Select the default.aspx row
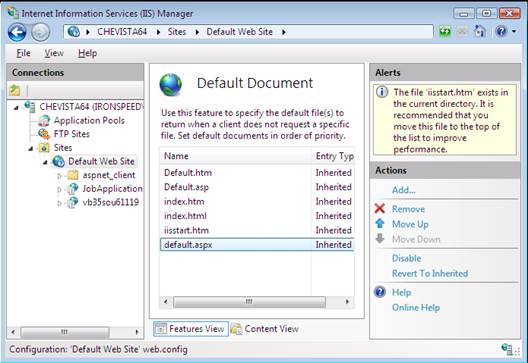 coord(257,244)
